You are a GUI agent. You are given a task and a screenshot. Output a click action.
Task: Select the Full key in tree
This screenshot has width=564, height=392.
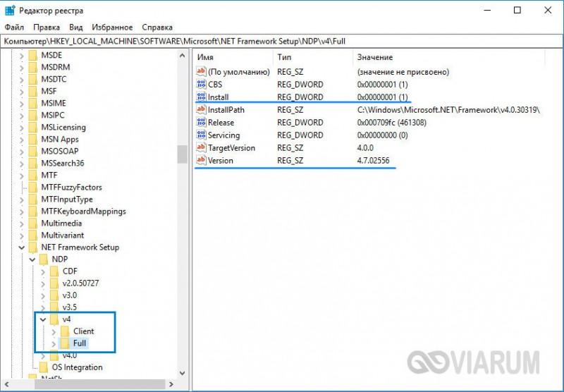[80, 343]
